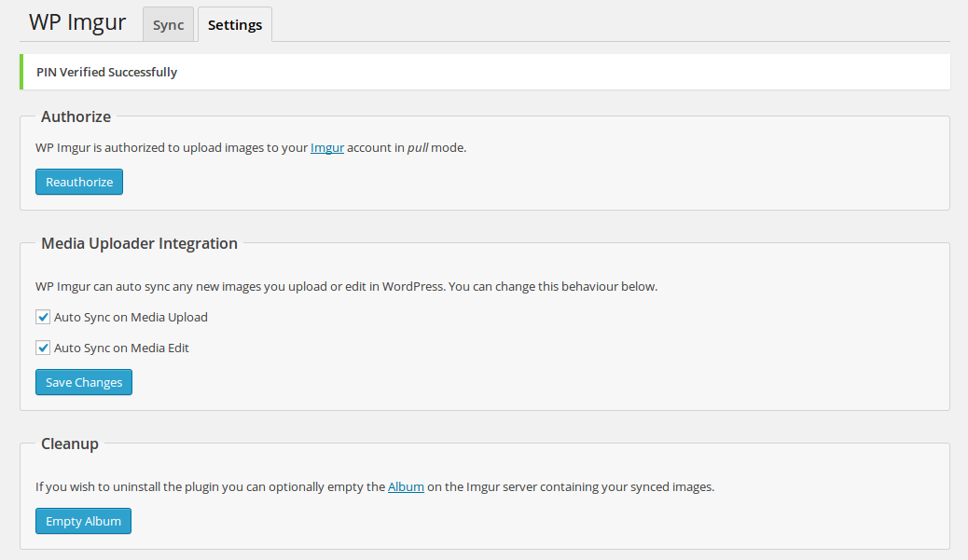Toggle Auto Sync on Media Upload checkbox

coord(43,317)
